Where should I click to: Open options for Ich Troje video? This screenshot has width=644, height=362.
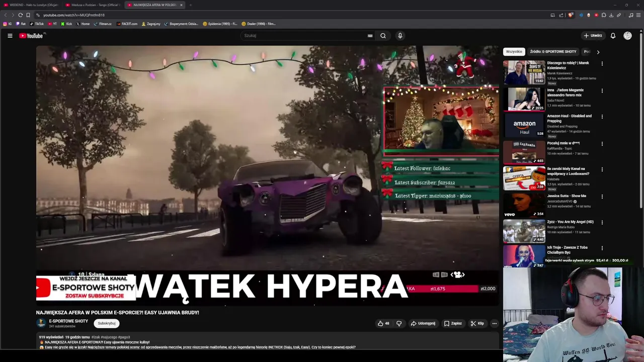click(602, 248)
